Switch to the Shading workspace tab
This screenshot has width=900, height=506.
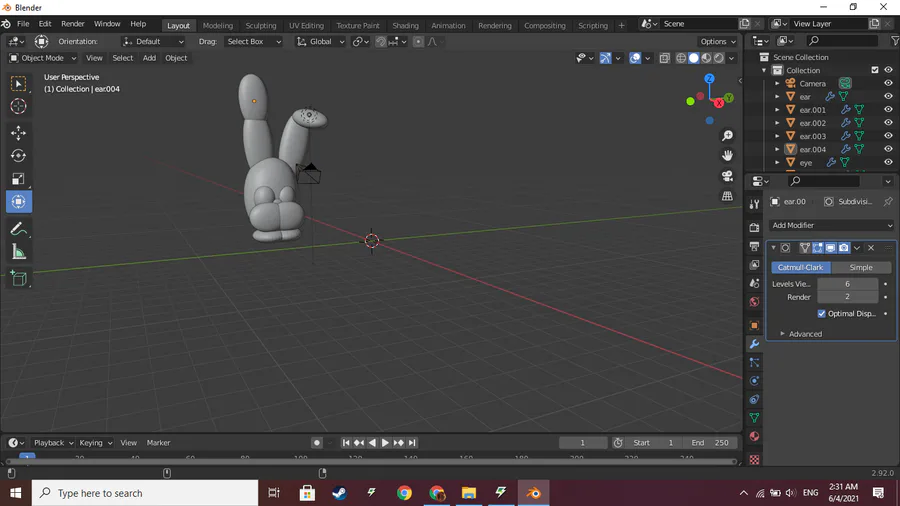click(405, 25)
